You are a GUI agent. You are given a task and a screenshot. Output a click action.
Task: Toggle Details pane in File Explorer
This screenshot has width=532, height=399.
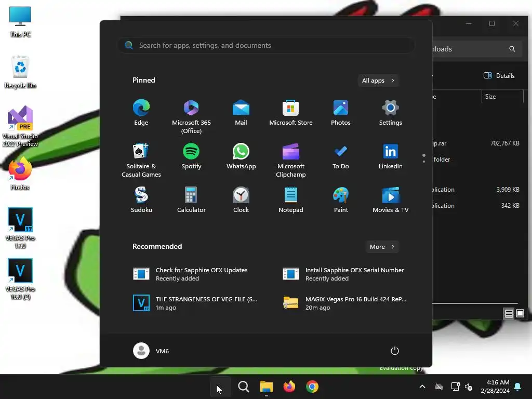[x=499, y=76]
